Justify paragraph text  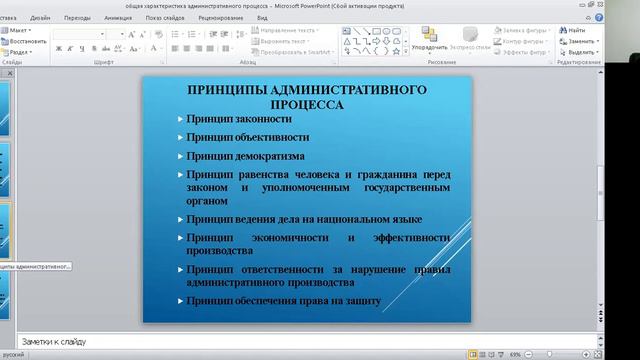tap(210, 49)
